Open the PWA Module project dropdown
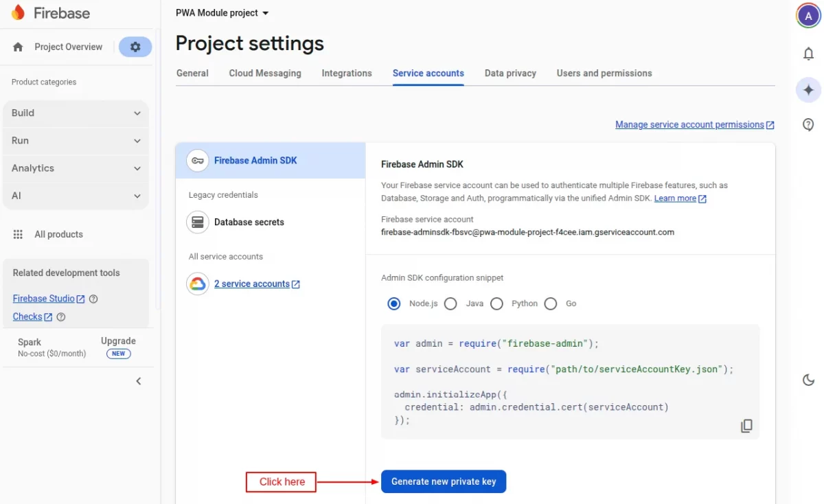 click(221, 12)
